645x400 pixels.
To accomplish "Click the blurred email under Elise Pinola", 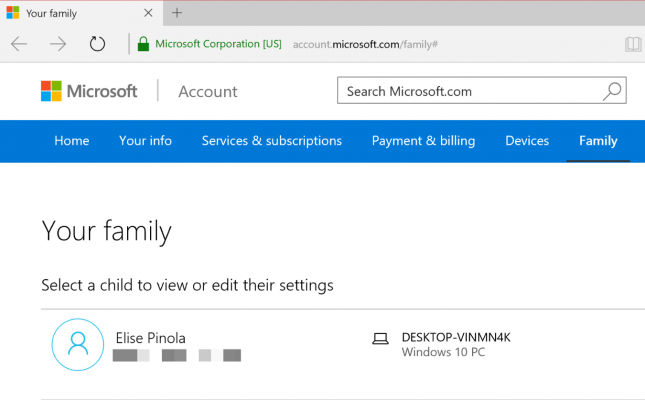I will tap(177, 355).
